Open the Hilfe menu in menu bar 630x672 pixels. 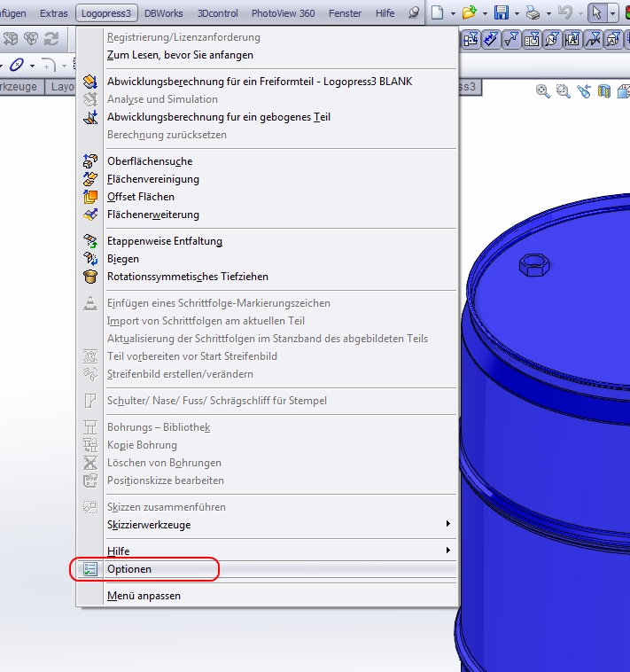tap(385, 13)
